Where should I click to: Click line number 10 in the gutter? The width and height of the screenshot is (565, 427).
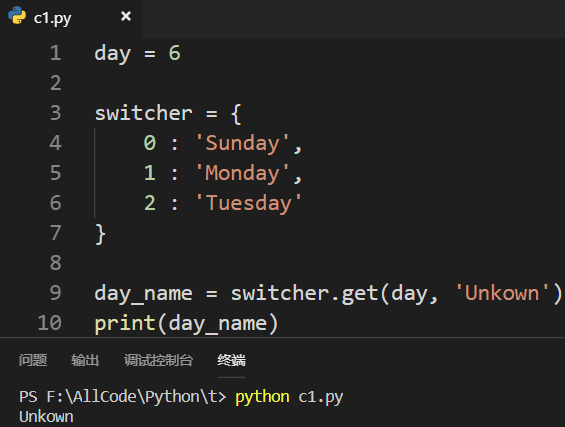point(50,323)
